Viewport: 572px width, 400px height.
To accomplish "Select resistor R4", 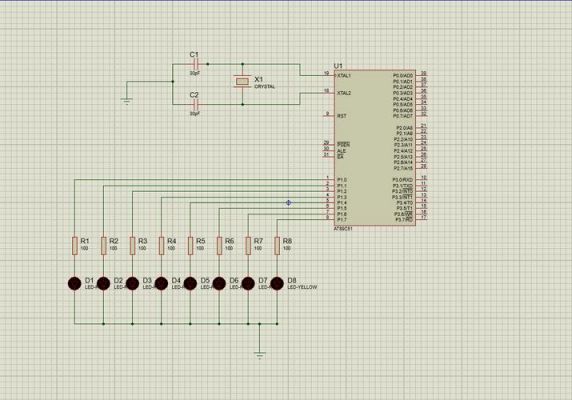I will click(x=162, y=245).
